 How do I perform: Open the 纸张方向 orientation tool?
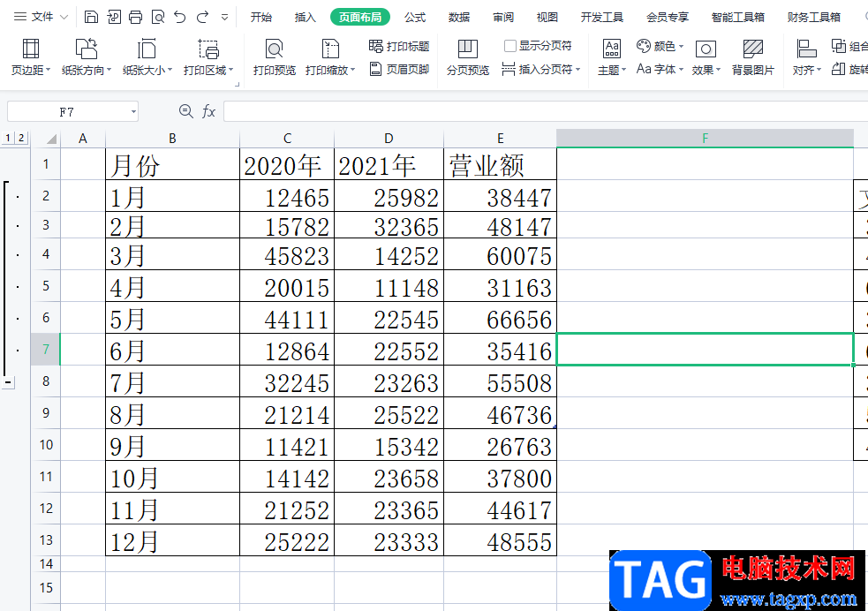point(87,57)
